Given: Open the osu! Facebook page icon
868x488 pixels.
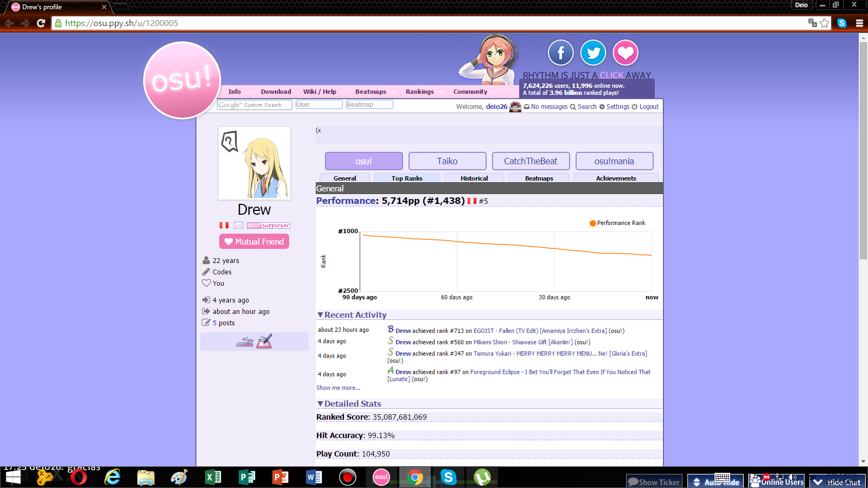Looking at the screenshot, I should pyautogui.click(x=561, y=53).
